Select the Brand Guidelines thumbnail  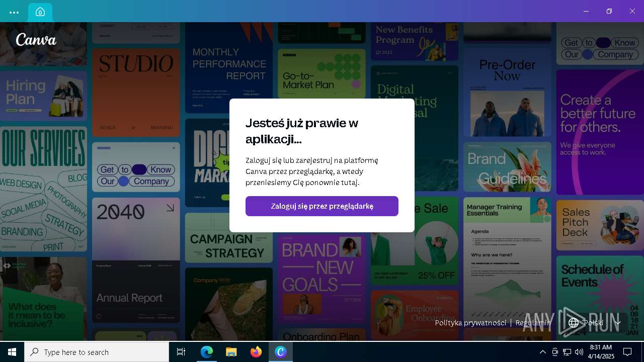pos(507,167)
